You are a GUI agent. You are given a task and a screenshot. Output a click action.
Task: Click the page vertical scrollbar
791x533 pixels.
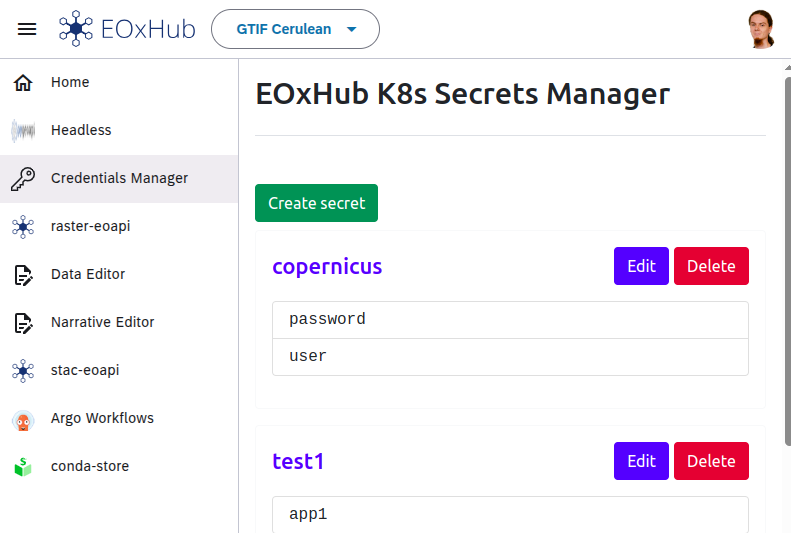click(x=786, y=250)
